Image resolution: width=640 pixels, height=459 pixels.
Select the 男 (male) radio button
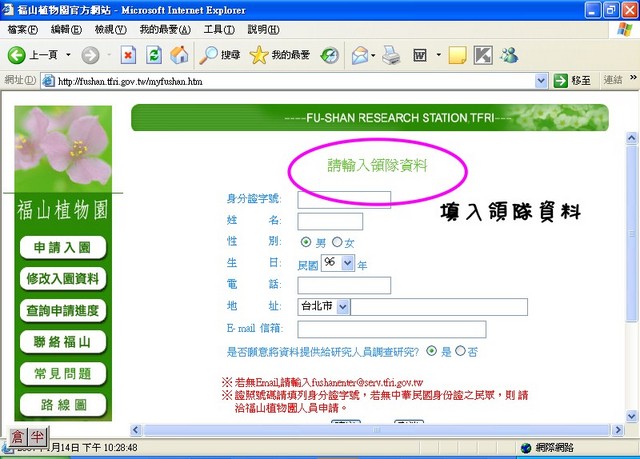coord(306,243)
